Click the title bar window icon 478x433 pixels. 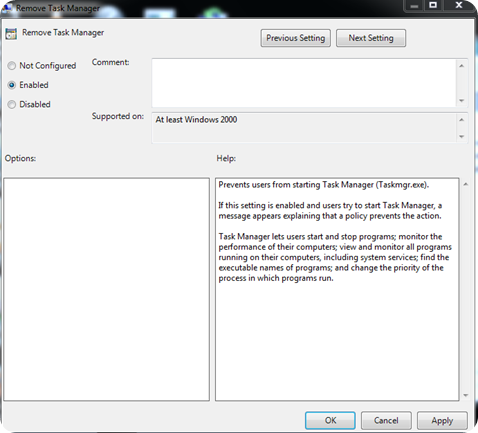[x=7, y=7]
